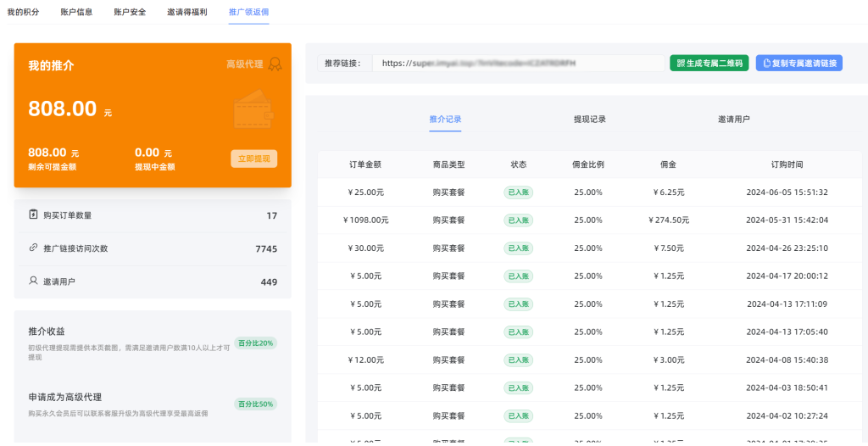View the 邀请用户 sub-tab
Image resolution: width=868 pixels, height=446 pixels.
click(x=734, y=119)
